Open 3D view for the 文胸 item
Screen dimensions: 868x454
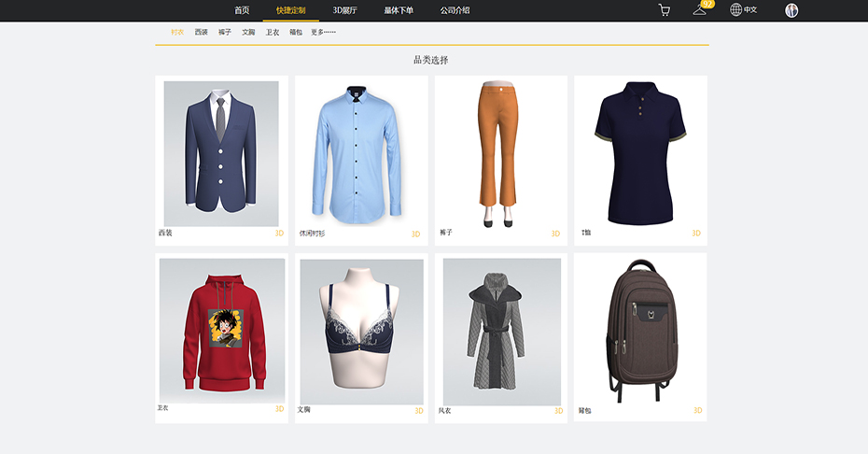coord(419,411)
